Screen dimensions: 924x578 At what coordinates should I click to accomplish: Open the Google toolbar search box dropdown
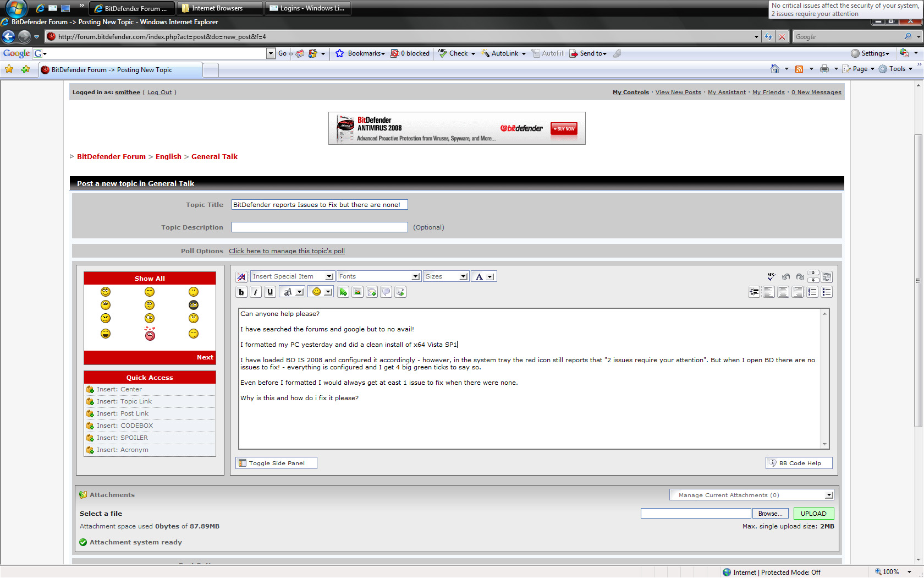[271, 53]
